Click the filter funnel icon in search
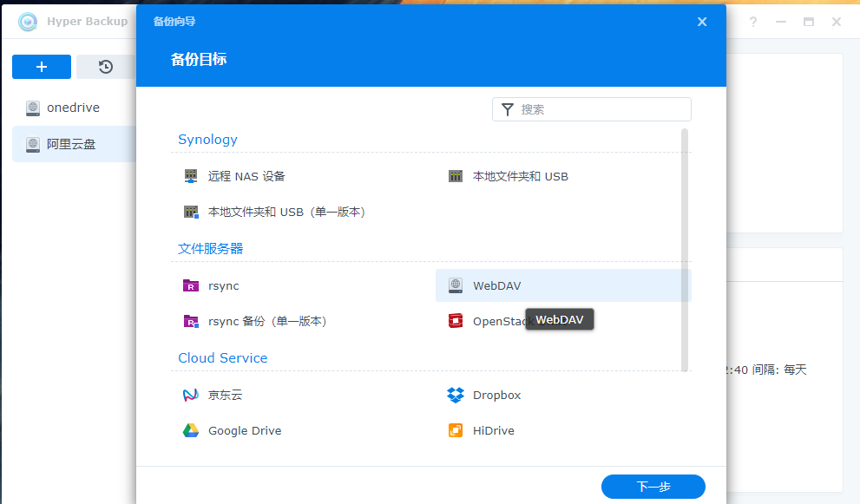The height and width of the screenshot is (504, 860). click(508, 109)
